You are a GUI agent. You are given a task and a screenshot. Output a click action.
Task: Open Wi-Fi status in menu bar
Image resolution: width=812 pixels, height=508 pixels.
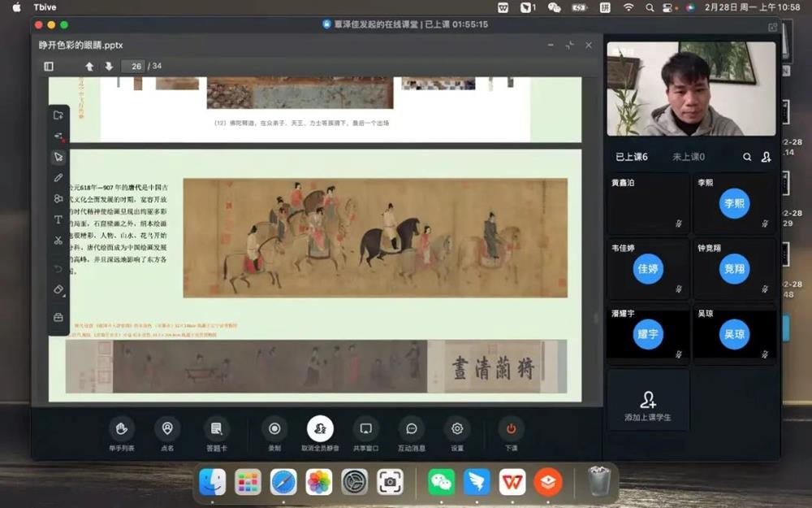point(628,7)
